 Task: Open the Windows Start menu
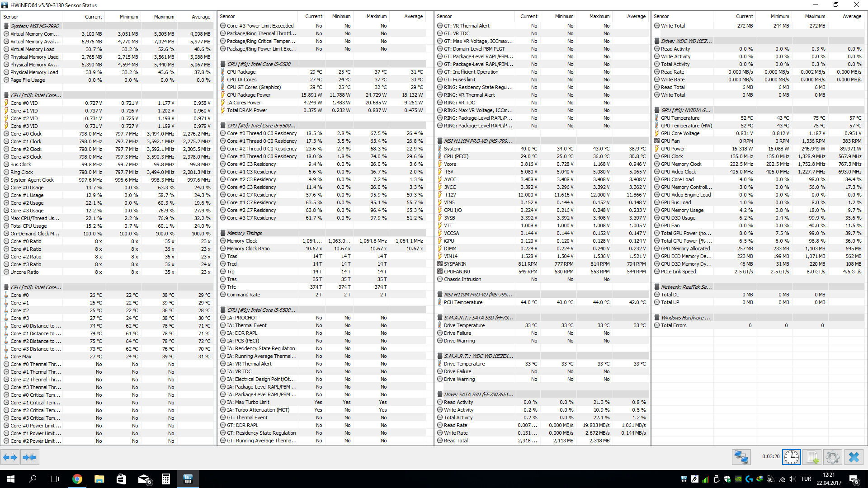point(11,479)
